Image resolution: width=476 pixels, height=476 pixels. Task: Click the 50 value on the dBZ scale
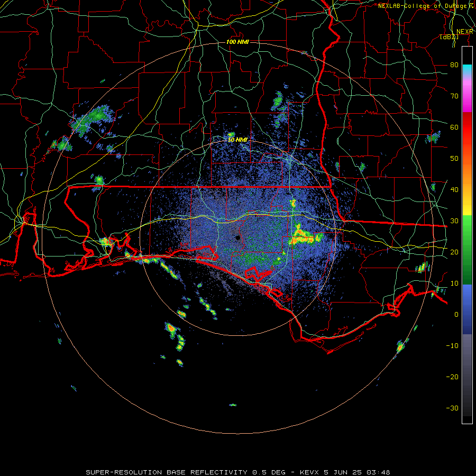[x=454, y=159]
